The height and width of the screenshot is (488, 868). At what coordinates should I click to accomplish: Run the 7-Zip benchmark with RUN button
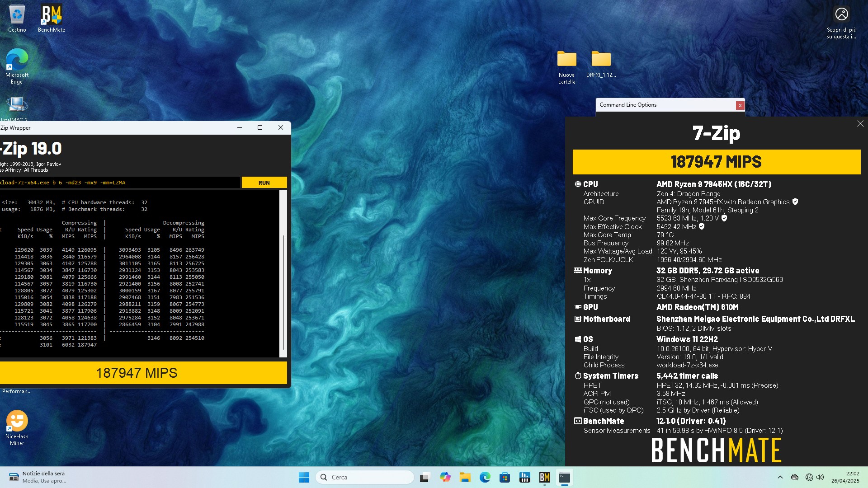(264, 183)
